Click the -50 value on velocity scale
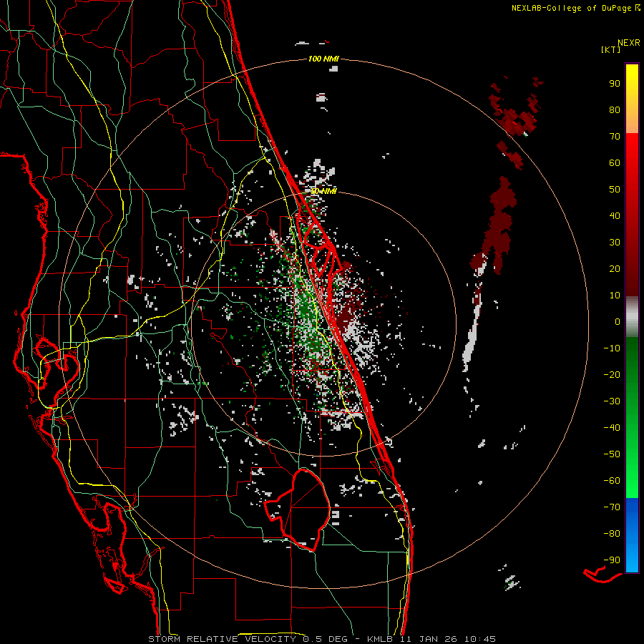The image size is (644, 644). pyautogui.click(x=612, y=454)
